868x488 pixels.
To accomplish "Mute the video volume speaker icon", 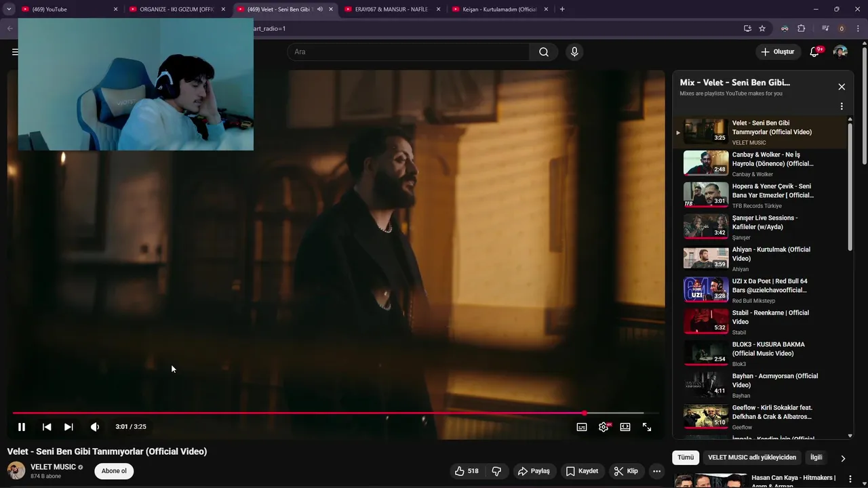I will click(95, 427).
